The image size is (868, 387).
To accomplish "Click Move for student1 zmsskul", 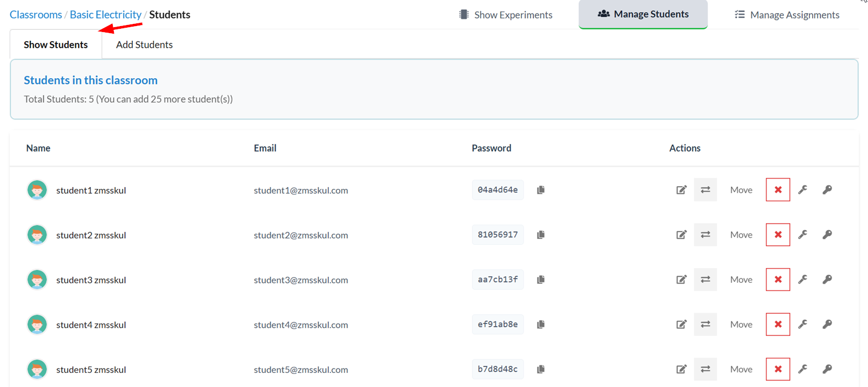I will point(741,190).
